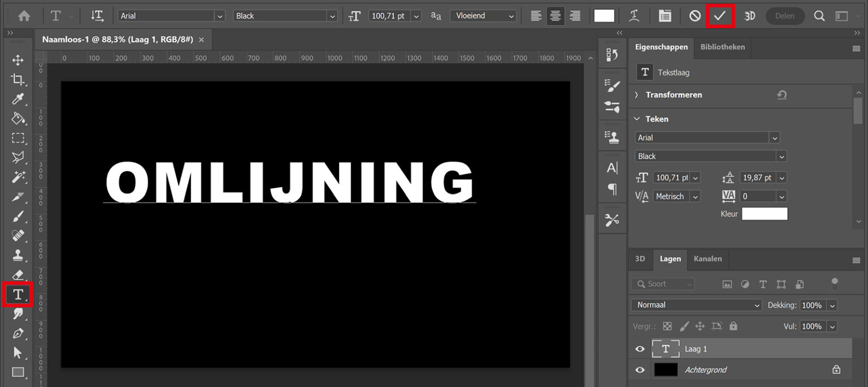Expand the Transformeren section
This screenshot has height=387, width=868.
click(x=637, y=94)
